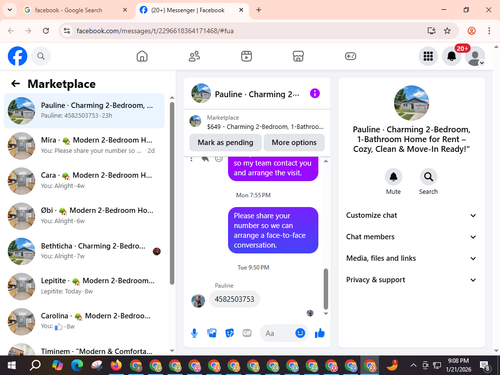Bookmark this page with the star icon
Screen dimensions: 500x375
447,31
